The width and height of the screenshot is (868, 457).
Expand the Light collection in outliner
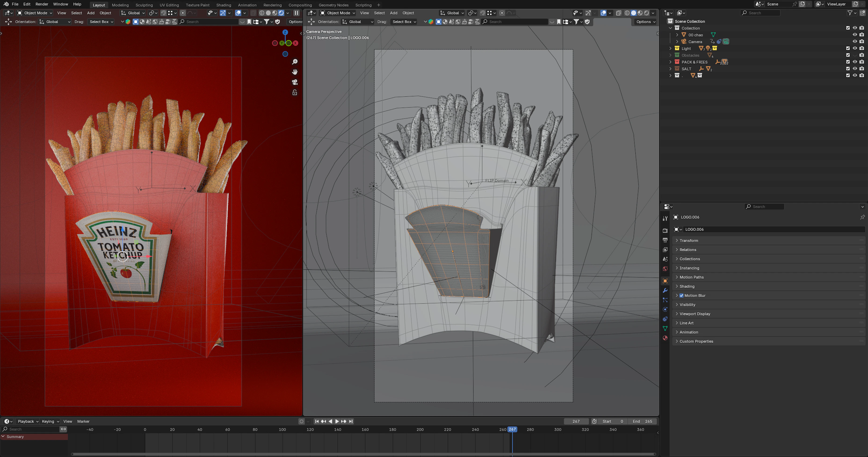(x=671, y=49)
